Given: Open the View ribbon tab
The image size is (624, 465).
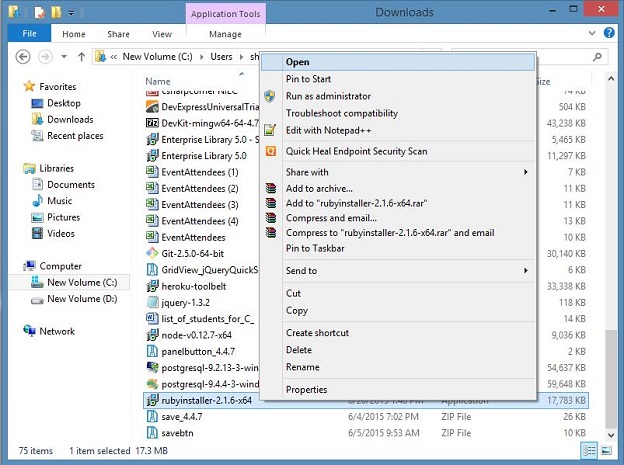Looking at the screenshot, I should (162, 34).
